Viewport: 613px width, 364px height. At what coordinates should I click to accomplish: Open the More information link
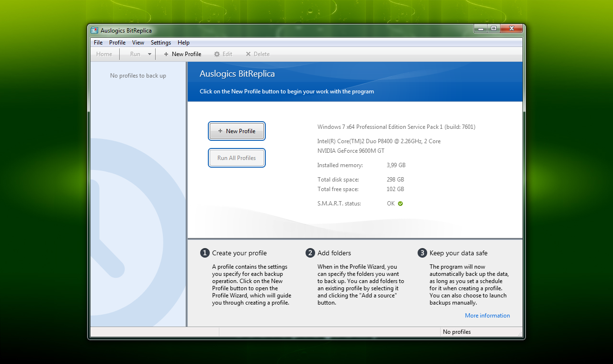488,316
